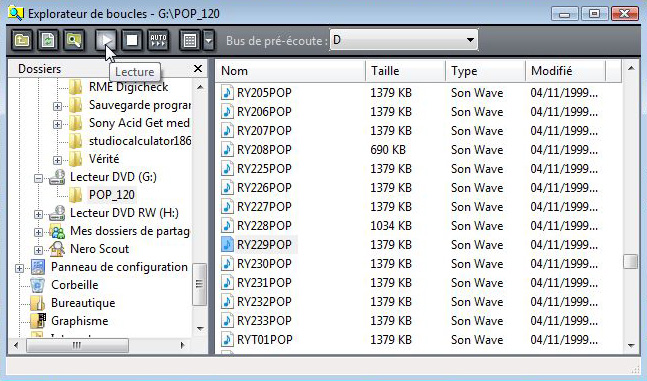Click the file list vertical scrollbar thumb
The image size is (647, 381).
(x=630, y=262)
